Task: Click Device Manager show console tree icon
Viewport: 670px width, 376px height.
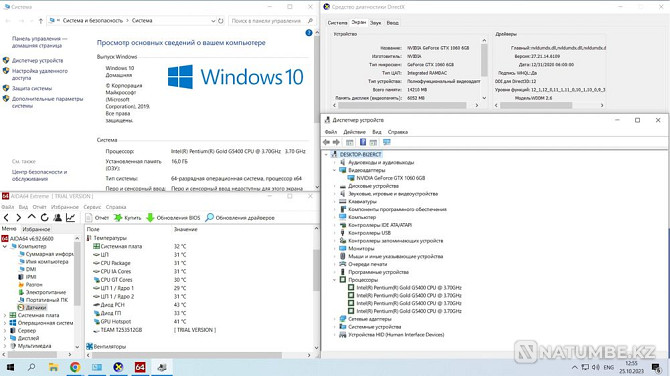Action: point(350,142)
